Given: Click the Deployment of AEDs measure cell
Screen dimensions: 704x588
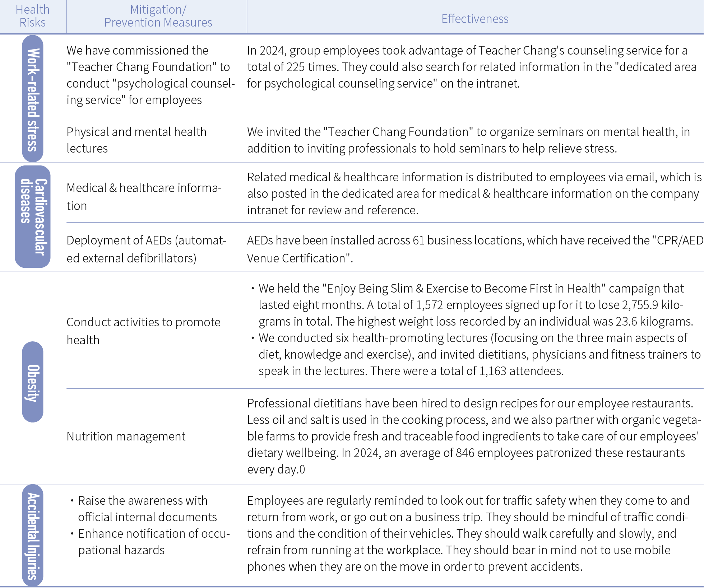Looking at the screenshot, I should click(146, 249).
